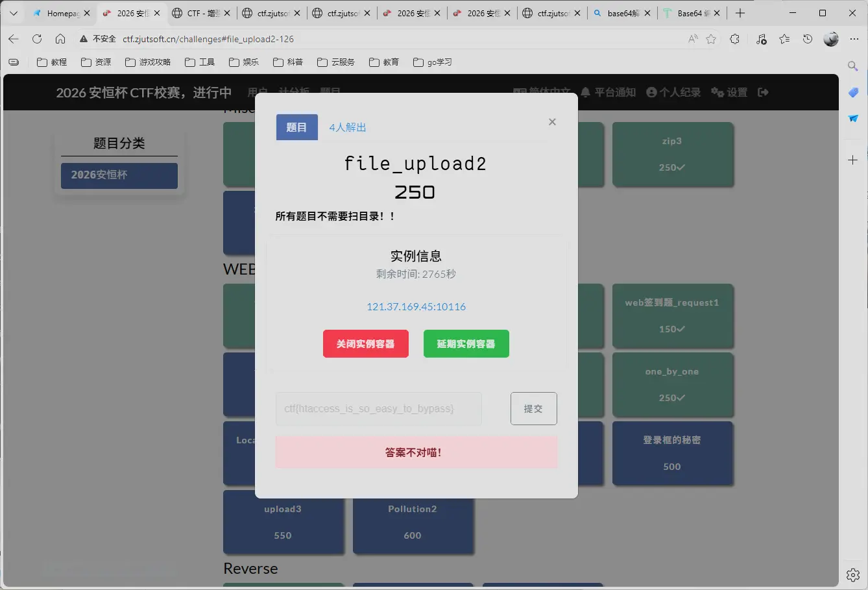Close the file_upload2 challenge dialog

click(552, 122)
